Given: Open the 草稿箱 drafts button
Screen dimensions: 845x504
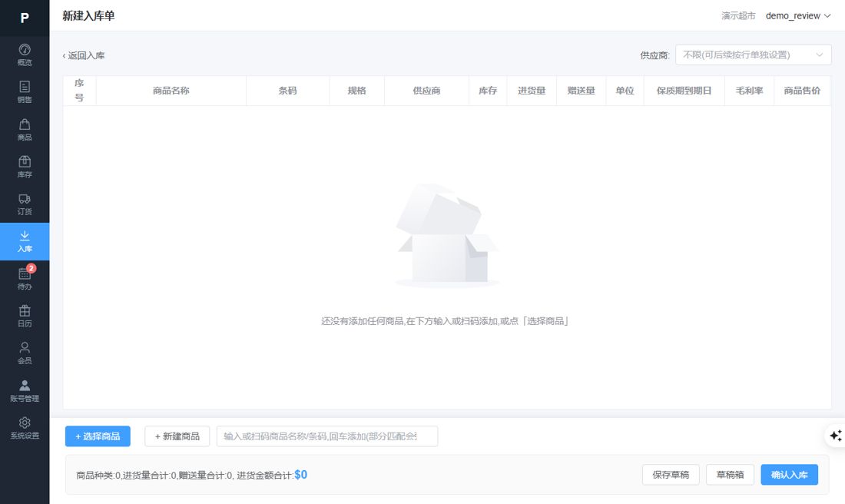Looking at the screenshot, I should pos(730,475).
